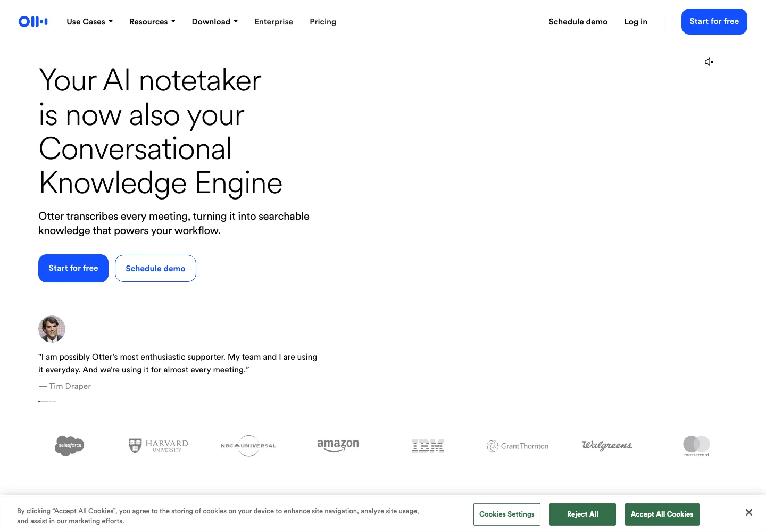This screenshot has height=532, width=766.
Task: Open the Pricing page
Action: (x=323, y=22)
